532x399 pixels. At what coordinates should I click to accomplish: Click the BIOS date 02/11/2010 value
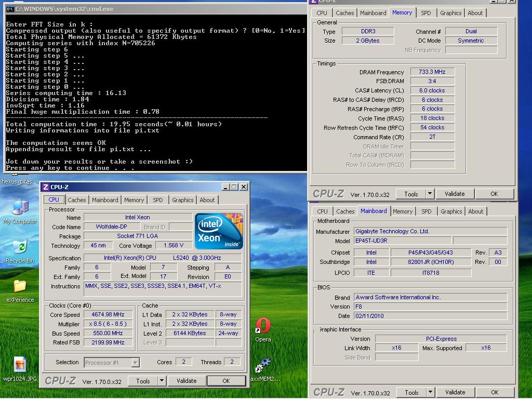coord(431,316)
